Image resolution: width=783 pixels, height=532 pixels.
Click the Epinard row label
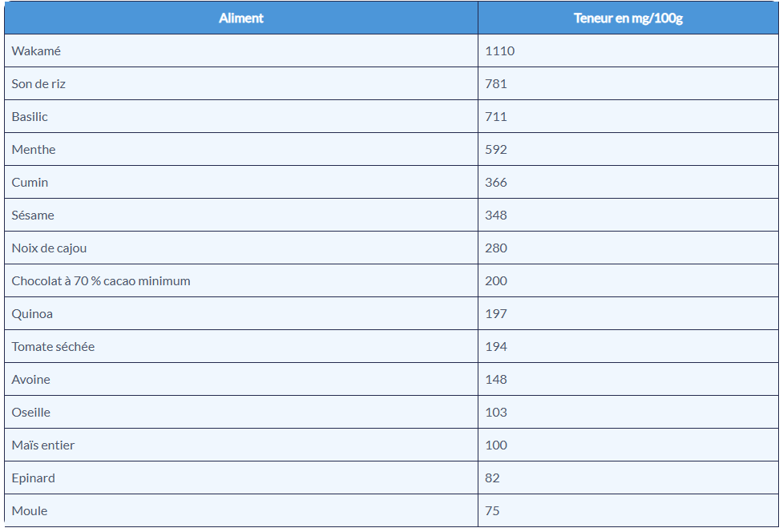click(33, 478)
